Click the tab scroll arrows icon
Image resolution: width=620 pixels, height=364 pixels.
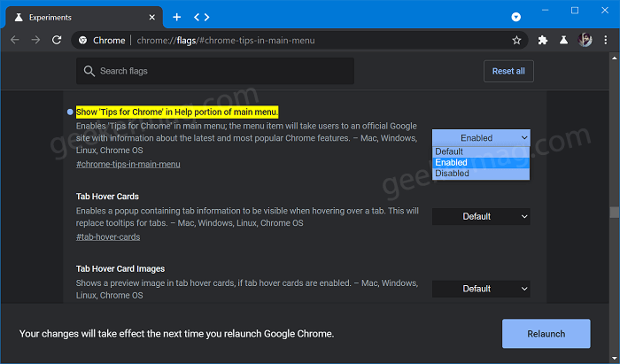(x=202, y=17)
